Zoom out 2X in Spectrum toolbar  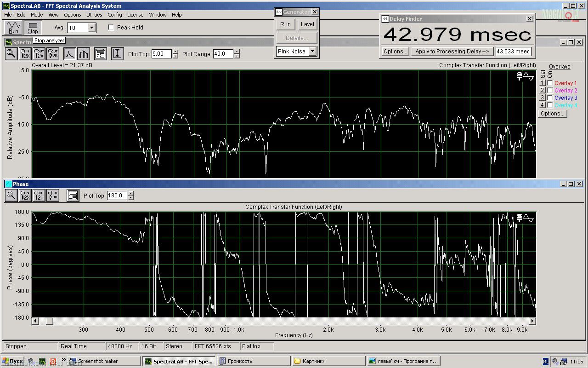(x=39, y=54)
